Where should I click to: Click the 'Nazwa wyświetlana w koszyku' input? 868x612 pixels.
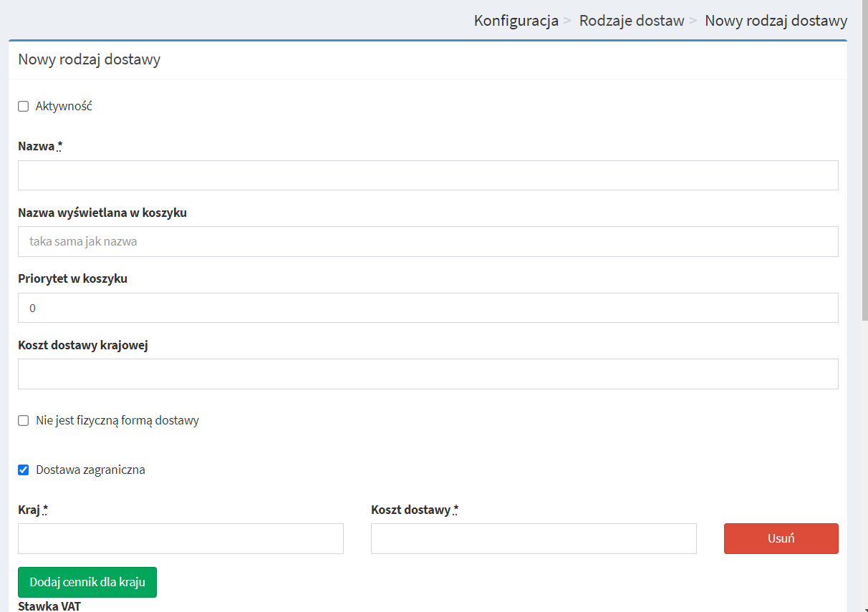pos(428,242)
